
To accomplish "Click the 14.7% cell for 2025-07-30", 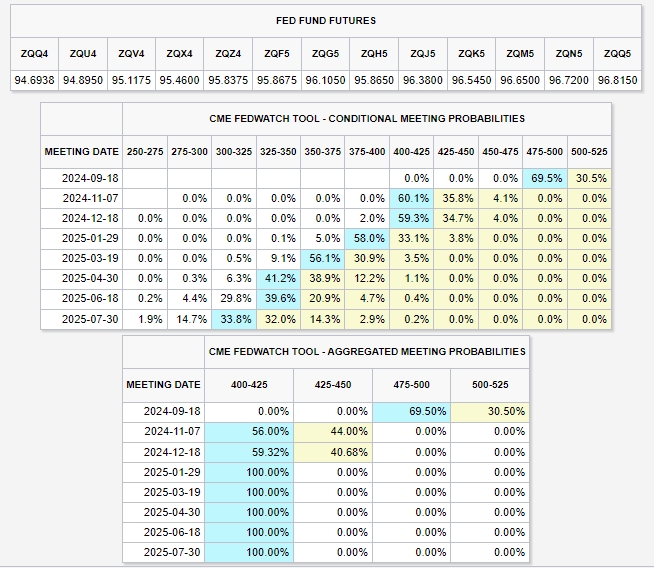I will (191, 319).
